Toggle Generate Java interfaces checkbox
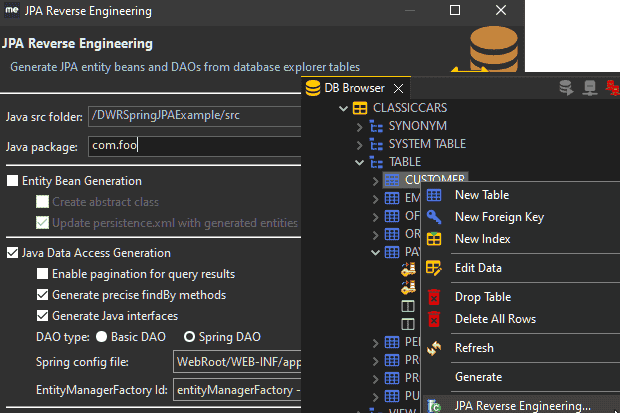Viewport: 620px width, 413px height. [x=42, y=316]
